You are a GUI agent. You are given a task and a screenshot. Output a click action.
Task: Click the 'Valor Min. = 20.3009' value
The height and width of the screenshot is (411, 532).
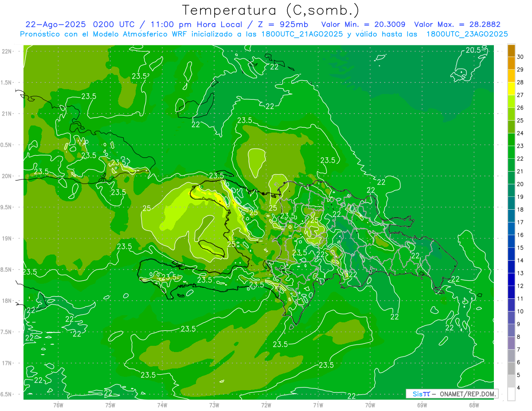(363, 24)
